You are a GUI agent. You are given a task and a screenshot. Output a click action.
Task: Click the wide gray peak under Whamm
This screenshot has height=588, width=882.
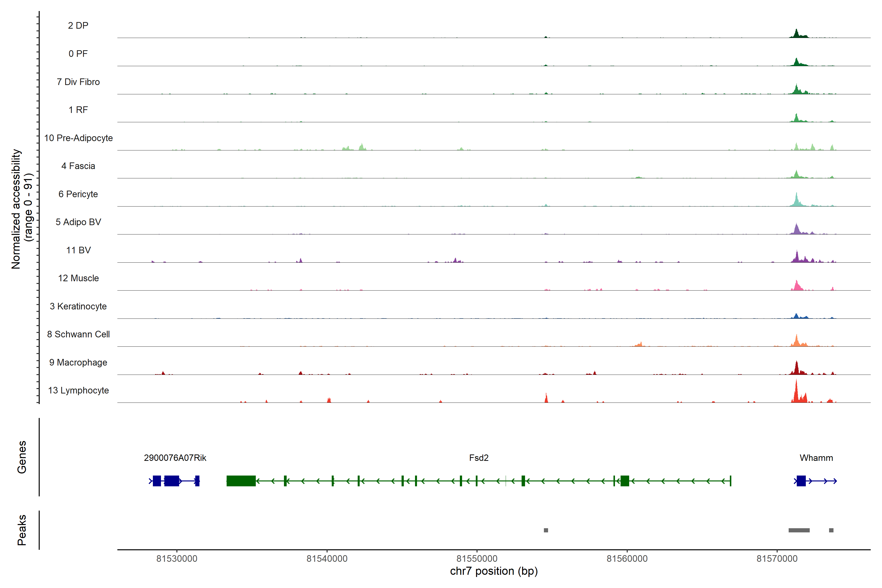(799, 530)
